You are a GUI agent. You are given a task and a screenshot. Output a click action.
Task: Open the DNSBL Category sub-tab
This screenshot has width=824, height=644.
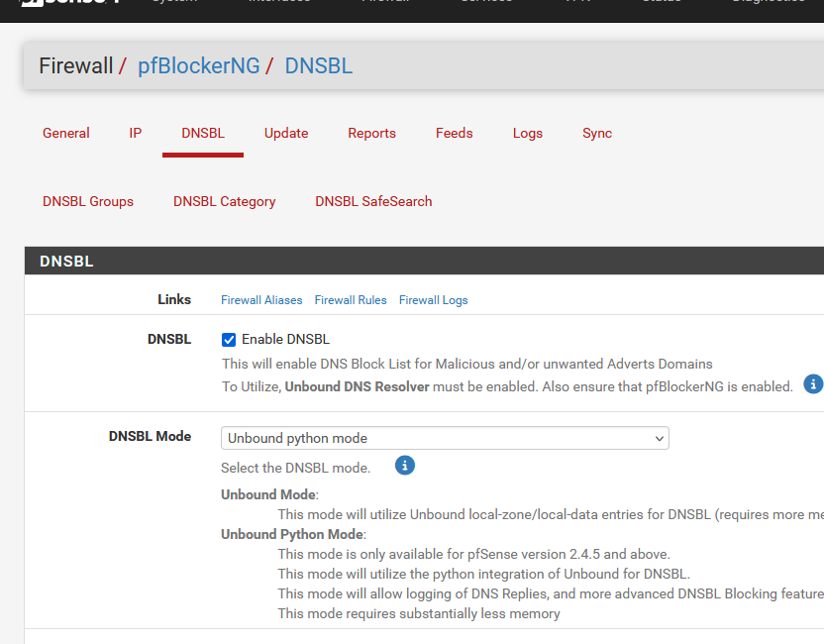point(225,202)
